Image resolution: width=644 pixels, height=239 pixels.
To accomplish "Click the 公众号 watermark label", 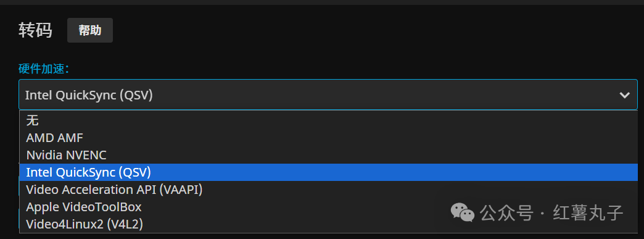I will click(507, 212).
